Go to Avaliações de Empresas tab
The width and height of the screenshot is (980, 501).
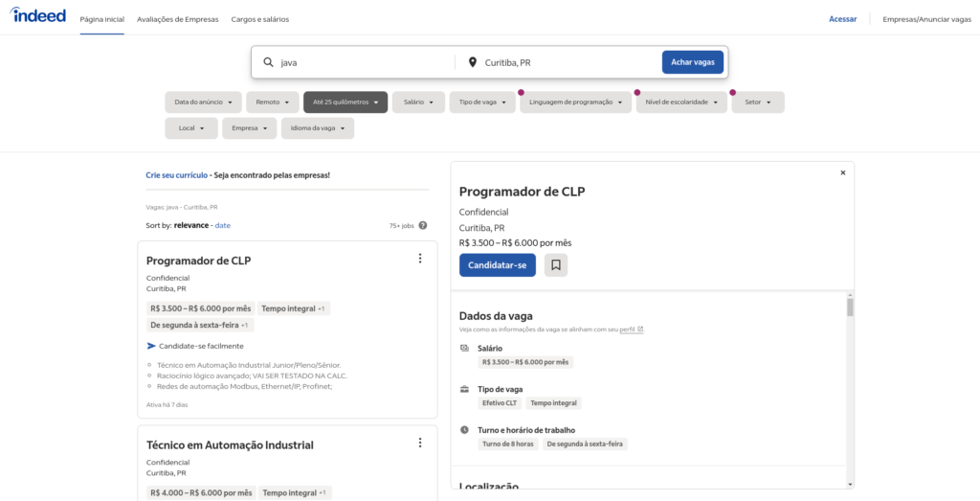click(x=177, y=19)
